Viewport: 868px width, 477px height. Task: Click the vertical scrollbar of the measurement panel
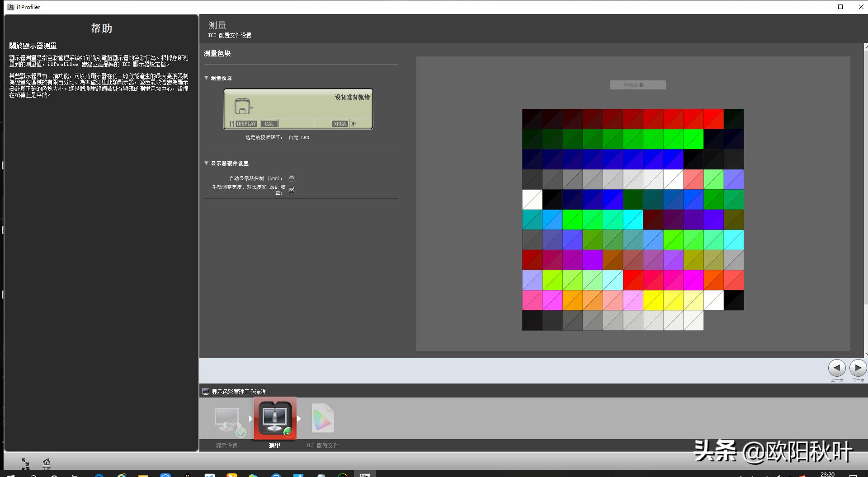tap(865, 199)
